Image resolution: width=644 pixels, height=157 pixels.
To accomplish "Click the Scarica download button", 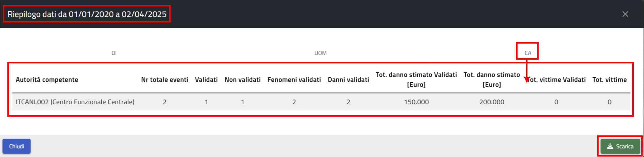I will point(620,146).
